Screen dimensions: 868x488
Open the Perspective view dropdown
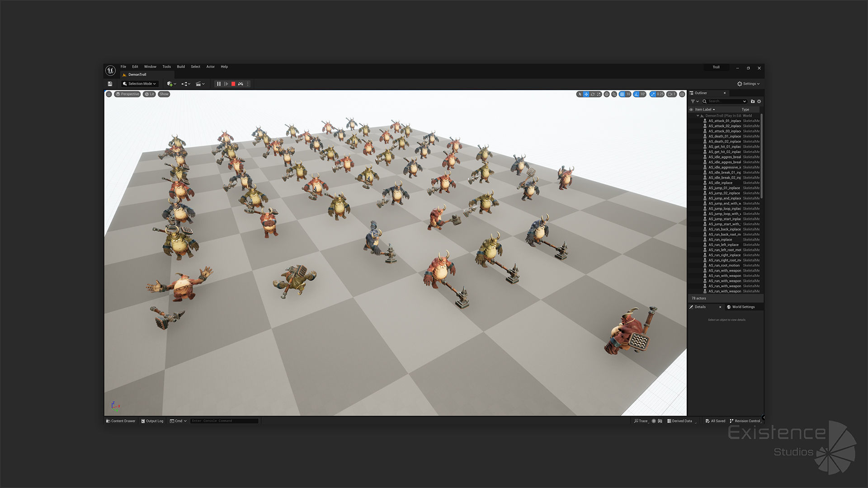127,94
